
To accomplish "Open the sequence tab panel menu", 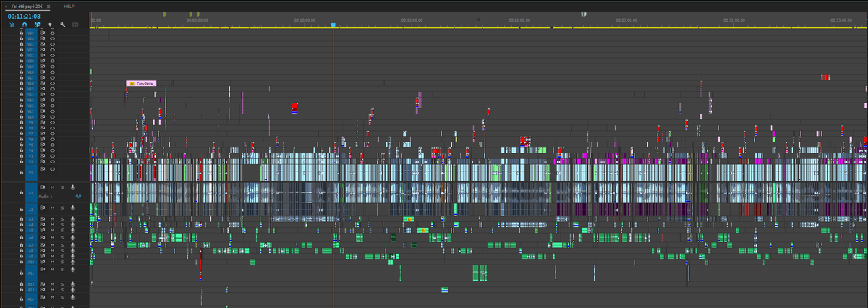I will coord(48,7).
